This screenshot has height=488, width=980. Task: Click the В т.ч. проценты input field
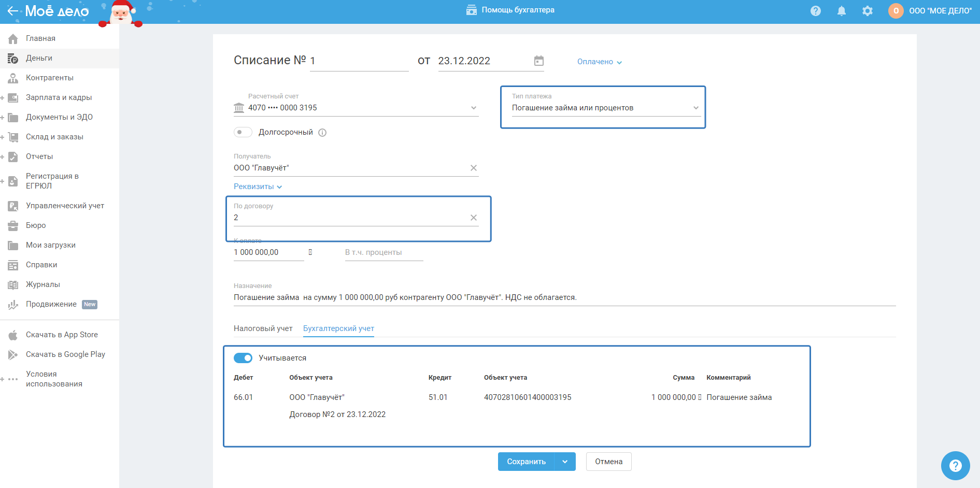tap(384, 252)
